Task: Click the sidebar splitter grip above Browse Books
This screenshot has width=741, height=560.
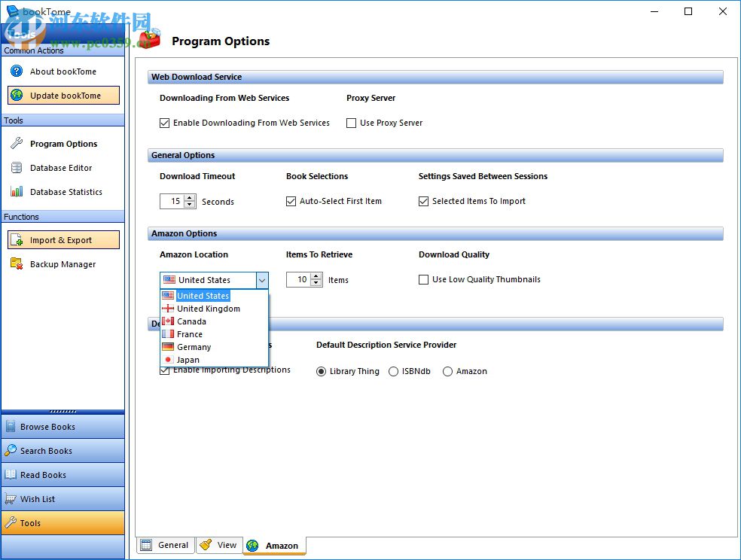Action: [63, 411]
